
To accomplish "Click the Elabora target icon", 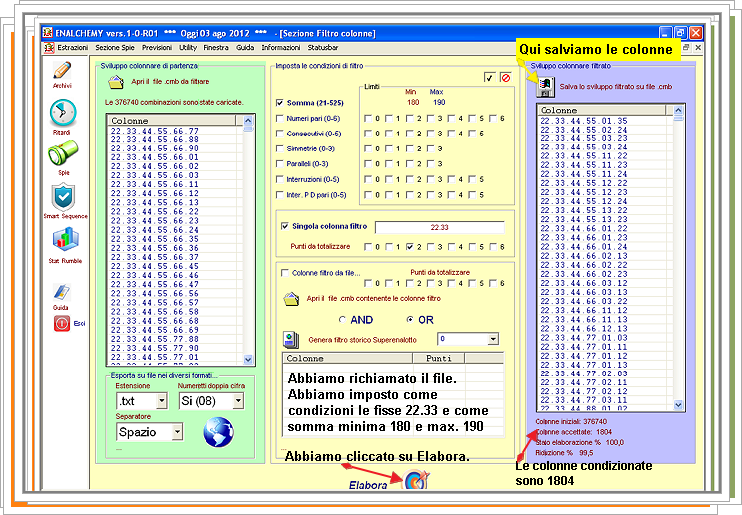I will 416,479.
